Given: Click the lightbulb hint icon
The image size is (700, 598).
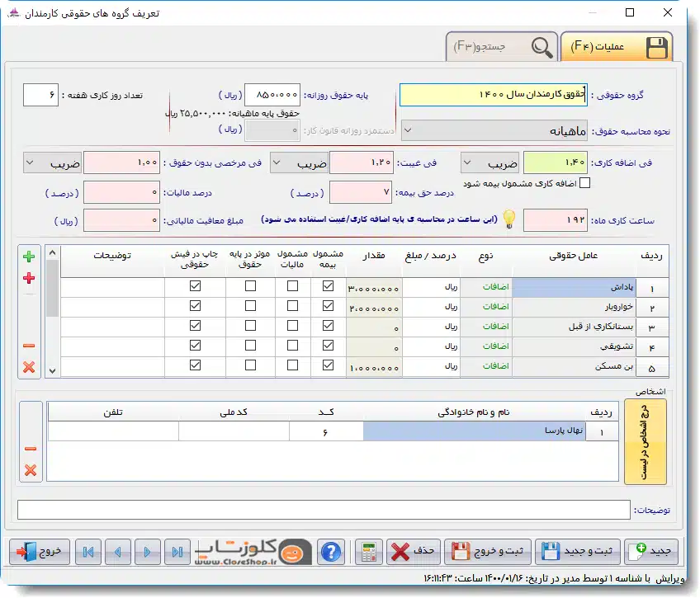Looking at the screenshot, I should (x=509, y=219).
